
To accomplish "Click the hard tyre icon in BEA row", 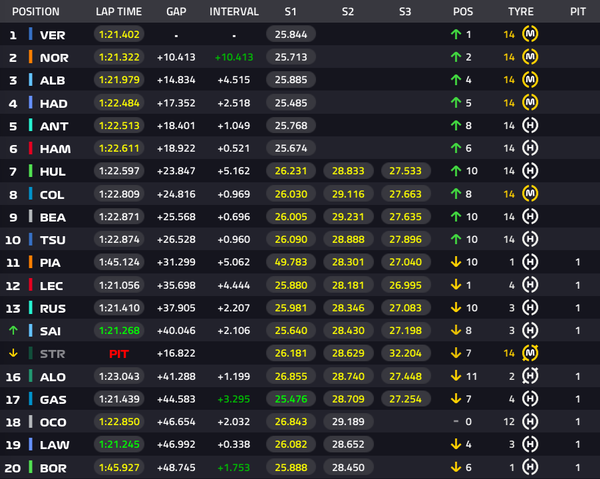I will [x=530, y=217].
